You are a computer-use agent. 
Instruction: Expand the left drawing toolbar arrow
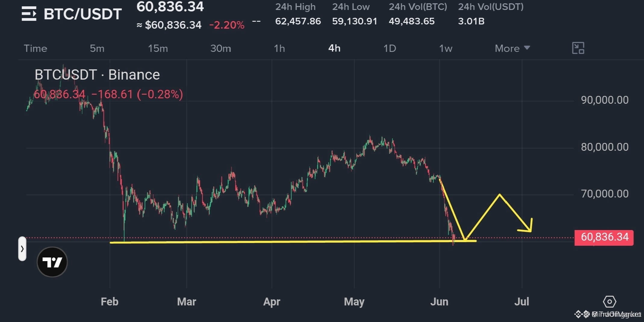[22, 249]
